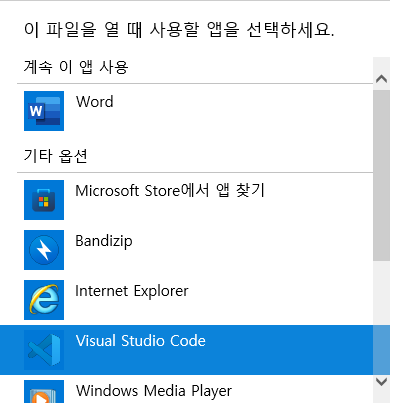The width and height of the screenshot is (393, 409).
Task: Click the app list scrollbar thumb
Action: [381, 175]
